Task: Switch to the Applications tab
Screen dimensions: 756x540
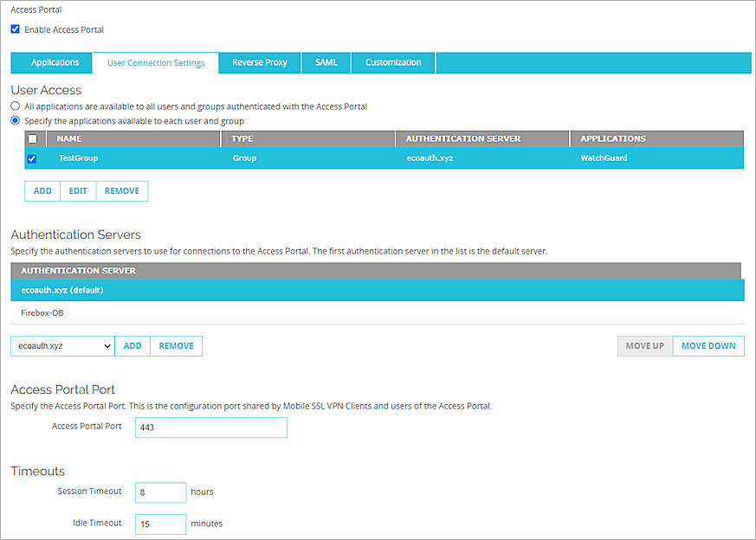Action: tap(51, 62)
